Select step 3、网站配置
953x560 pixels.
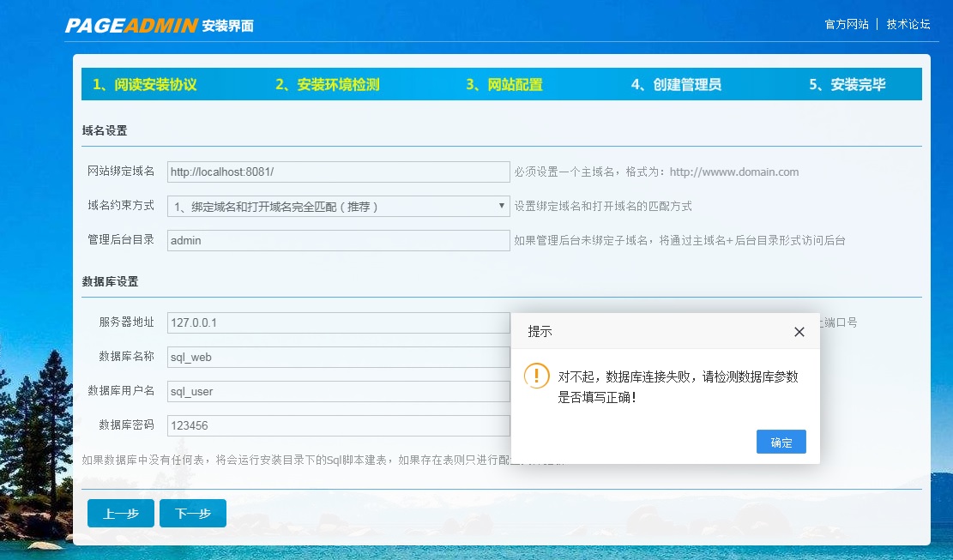tap(504, 85)
